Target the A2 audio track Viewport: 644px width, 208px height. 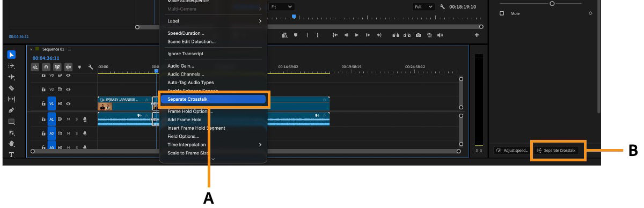point(52,133)
